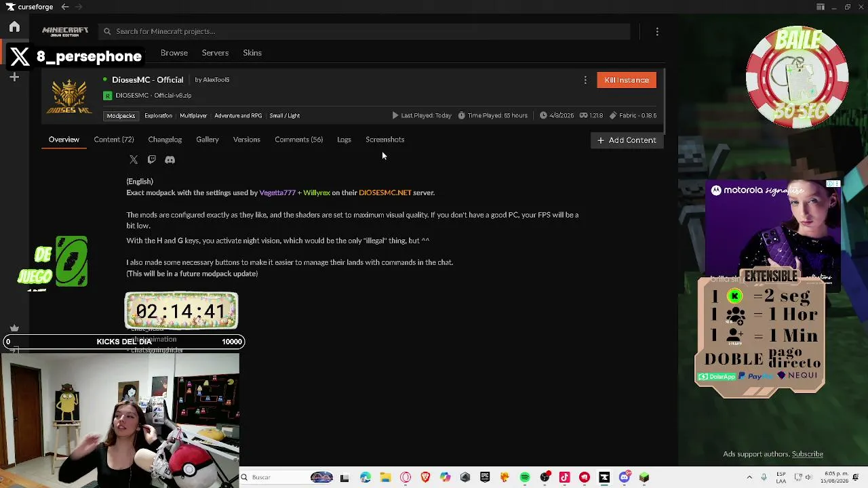Go to the Servers section
This screenshot has height=488, width=868.
(215, 53)
